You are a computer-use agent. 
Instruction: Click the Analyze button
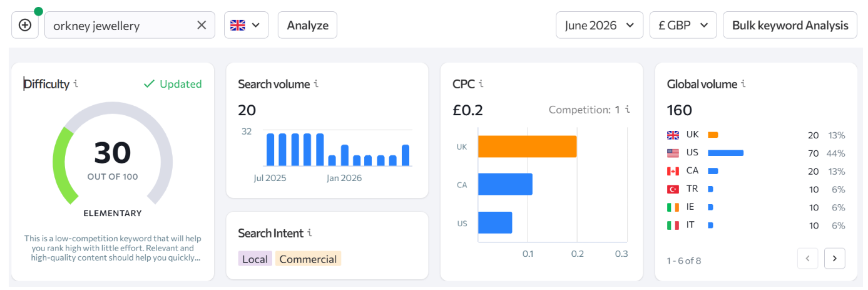[307, 25]
